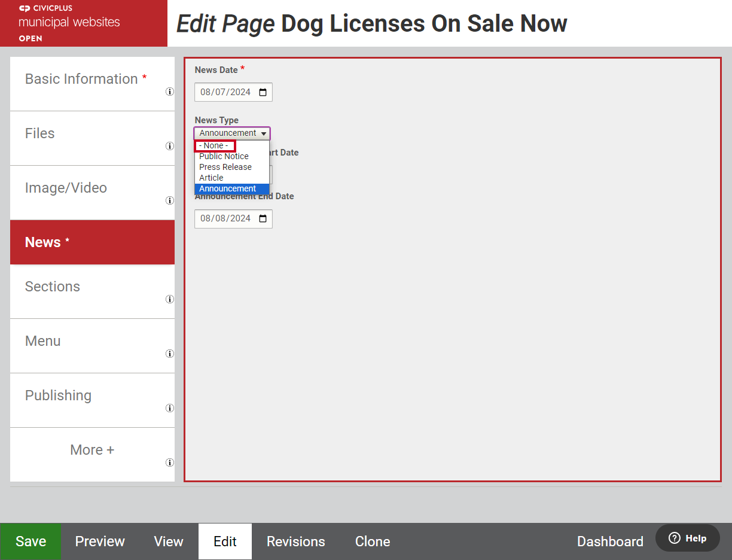Go to the Dashboard link
Viewport: 732px width, 560px height.
pos(610,541)
